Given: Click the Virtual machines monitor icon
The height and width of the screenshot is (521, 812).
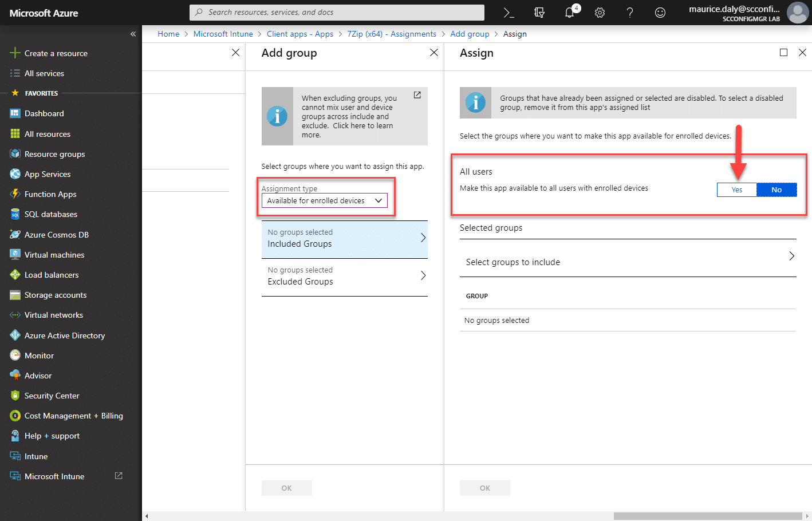Looking at the screenshot, I should point(15,254).
